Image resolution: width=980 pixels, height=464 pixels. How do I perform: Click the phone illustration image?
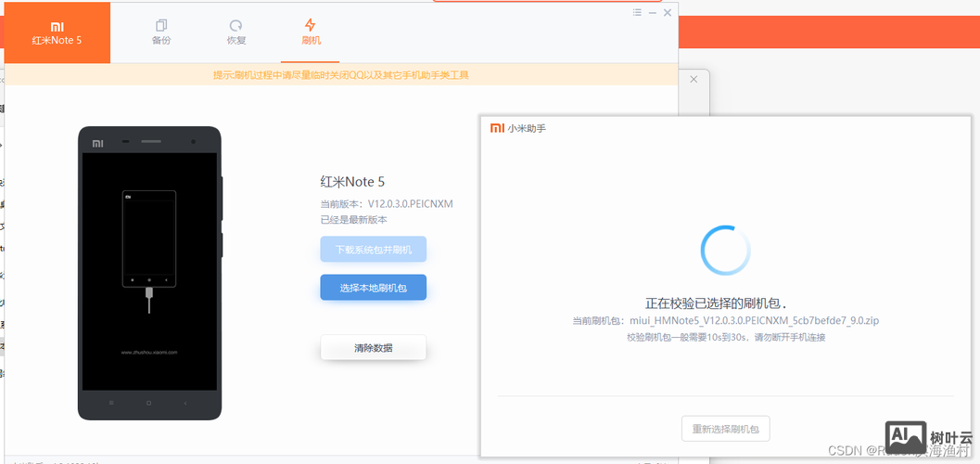(149, 273)
